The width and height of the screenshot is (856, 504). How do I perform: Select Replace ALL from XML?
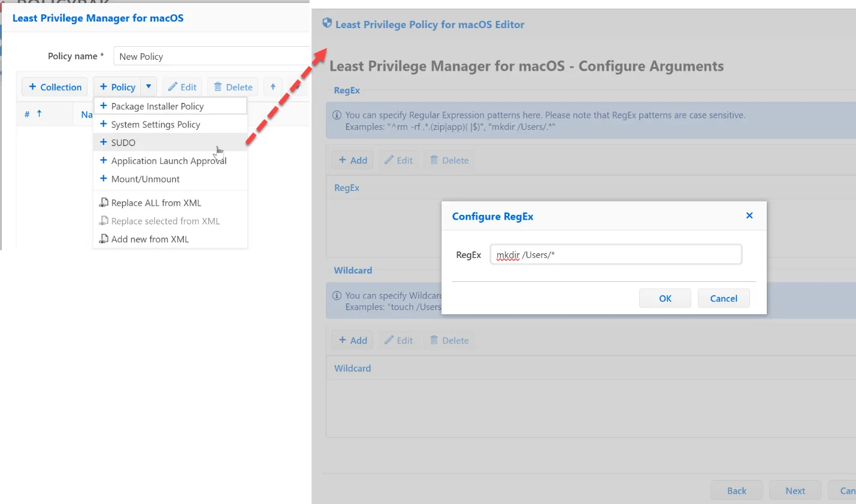(156, 203)
